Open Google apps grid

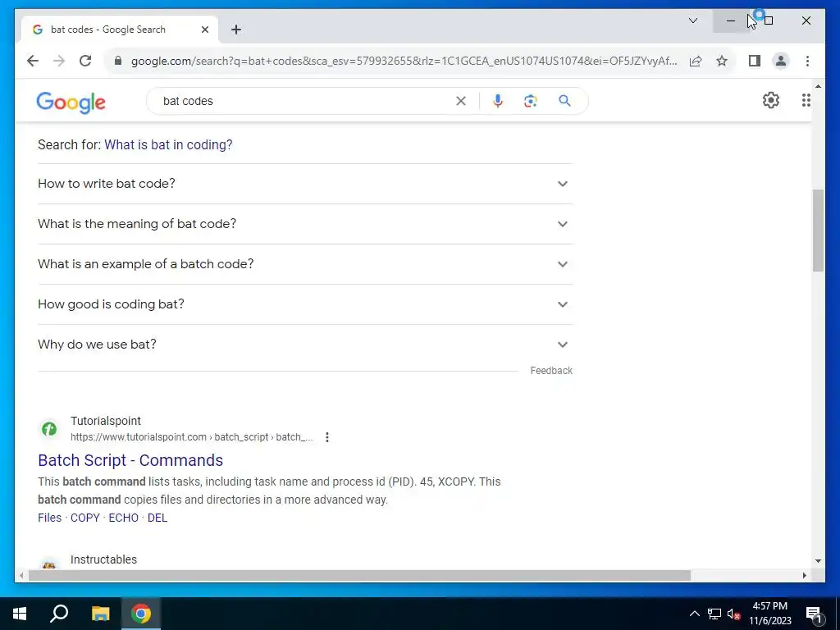pyautogui.click(x=806, y=100)
